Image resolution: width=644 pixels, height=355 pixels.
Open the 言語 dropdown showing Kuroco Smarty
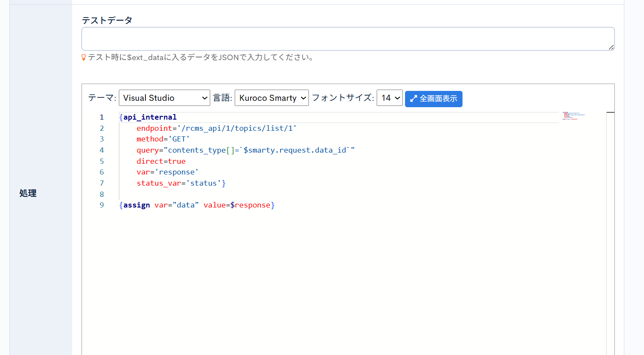click(272, 98)
